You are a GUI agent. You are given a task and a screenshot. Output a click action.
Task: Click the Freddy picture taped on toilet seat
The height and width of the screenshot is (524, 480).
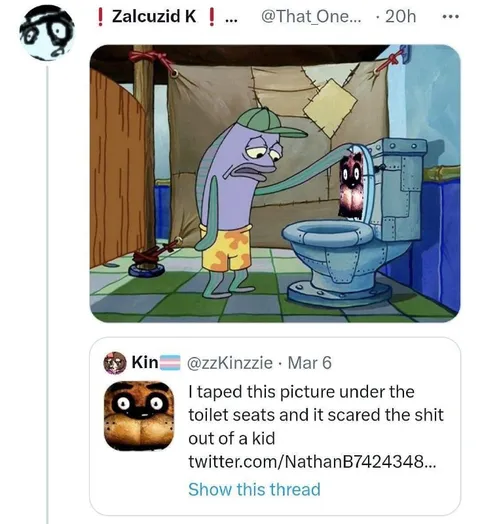(x=350, y=185)
